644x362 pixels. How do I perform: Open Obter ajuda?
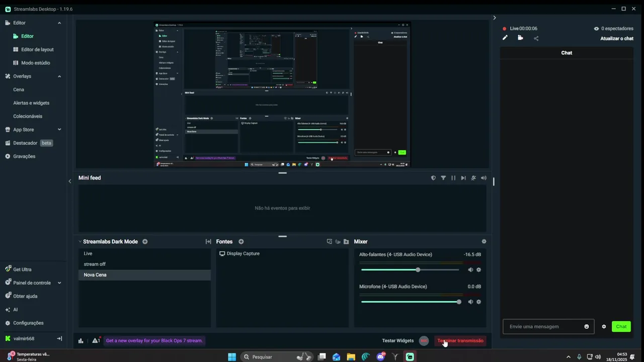pos(25,296)
